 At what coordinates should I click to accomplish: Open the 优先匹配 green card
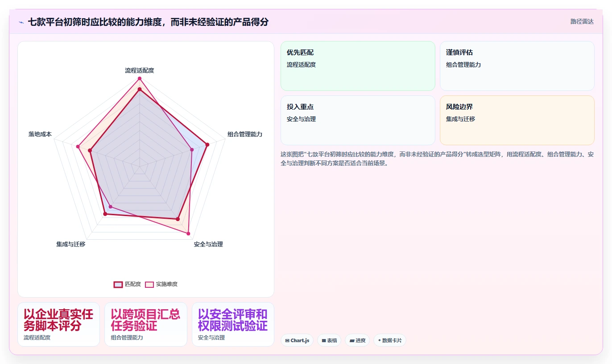point(358,66)
